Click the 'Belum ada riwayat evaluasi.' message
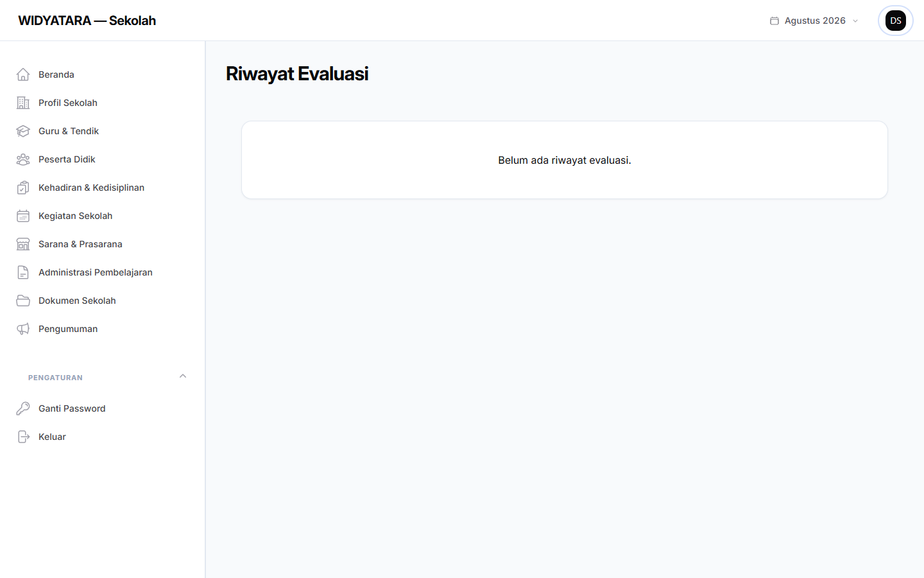Screen dimensions: 924x578 pos(565,160)
